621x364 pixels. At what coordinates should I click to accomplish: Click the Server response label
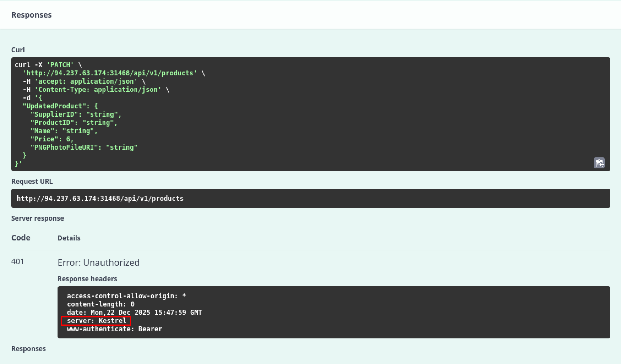pos(37,218)
